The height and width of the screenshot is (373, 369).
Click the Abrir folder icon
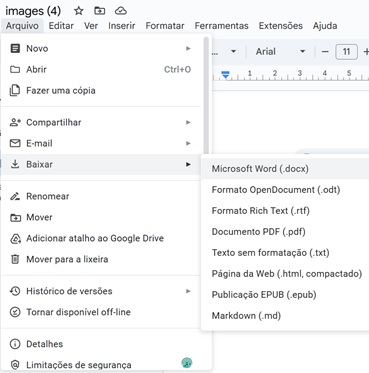click(15, 69)
